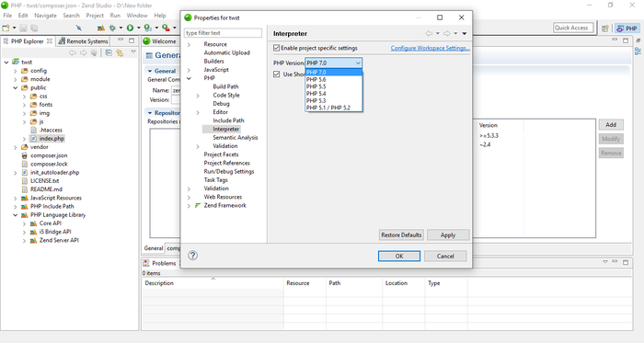Image resolution: width=644 pixels, height=343 pixels.
Task: Toggle Enable project specific settings checkbox
Action: (276, 48)
